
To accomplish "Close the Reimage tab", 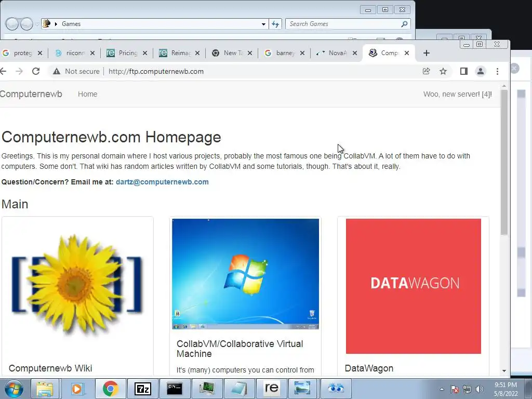I will 197,53.
